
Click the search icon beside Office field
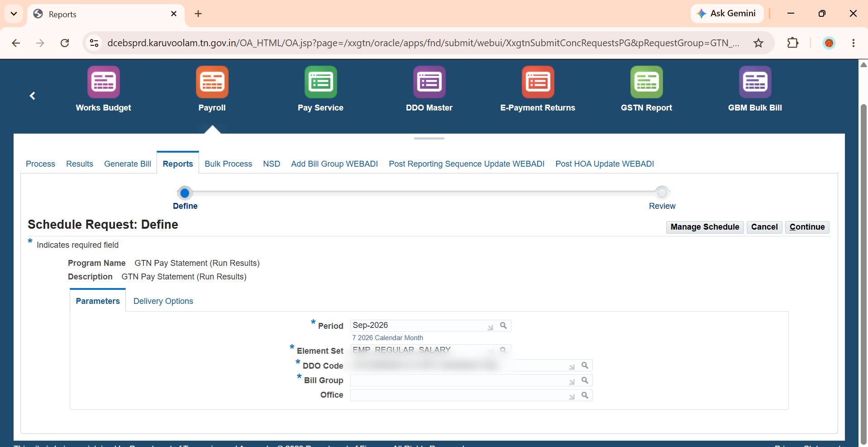point(585,395)
